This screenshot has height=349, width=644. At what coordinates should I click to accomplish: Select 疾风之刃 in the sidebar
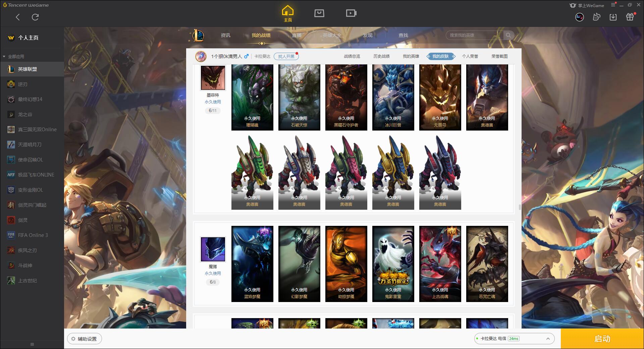pos(32,250)
